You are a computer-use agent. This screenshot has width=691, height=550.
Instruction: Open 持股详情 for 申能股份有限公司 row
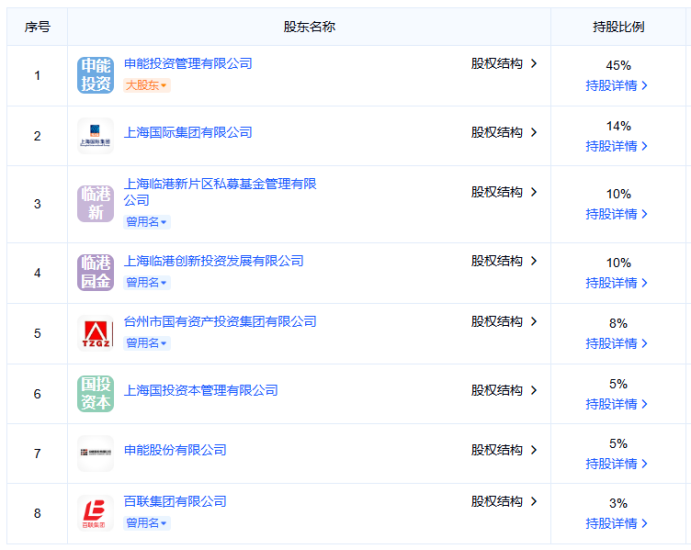point(617,464)
